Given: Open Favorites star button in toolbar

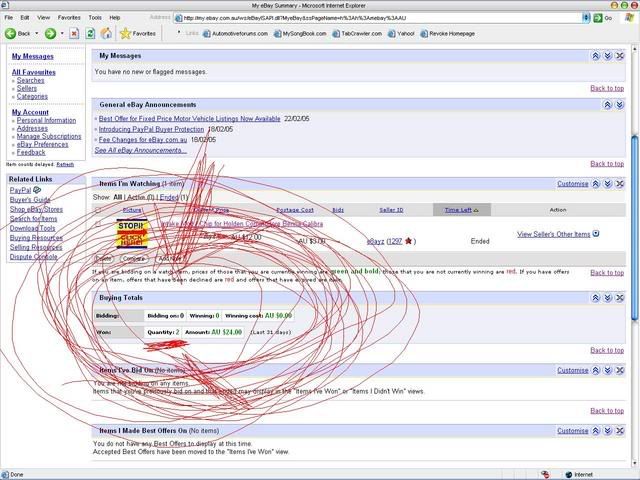Looking at the screenshot, I should pos(138,33).
